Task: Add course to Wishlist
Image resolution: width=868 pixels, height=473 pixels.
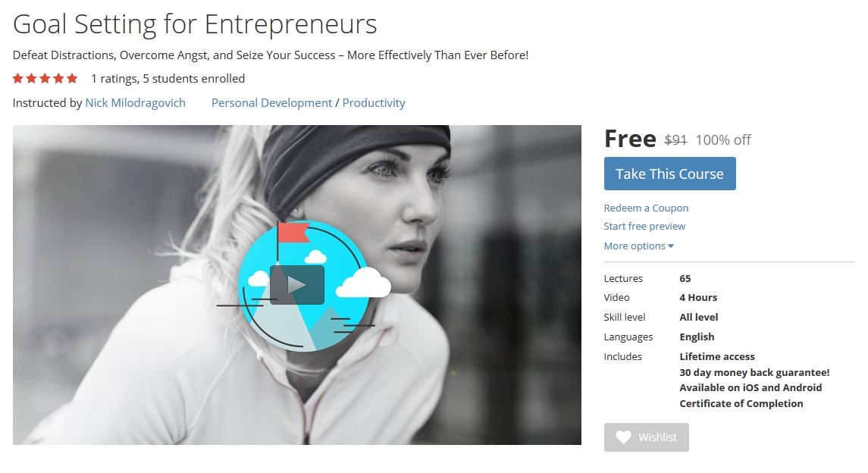Action: click(x=646, y=437)
